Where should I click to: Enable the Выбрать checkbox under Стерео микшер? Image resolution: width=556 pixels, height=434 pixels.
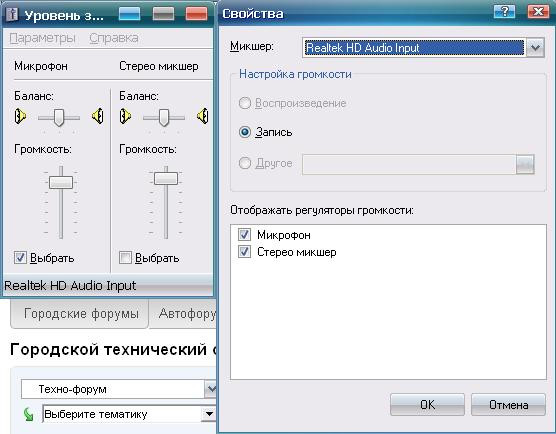(x=125, y=257)
